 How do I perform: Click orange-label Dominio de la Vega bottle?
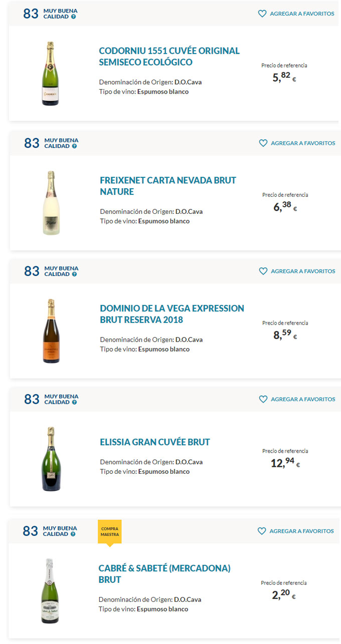click(51, 331)
